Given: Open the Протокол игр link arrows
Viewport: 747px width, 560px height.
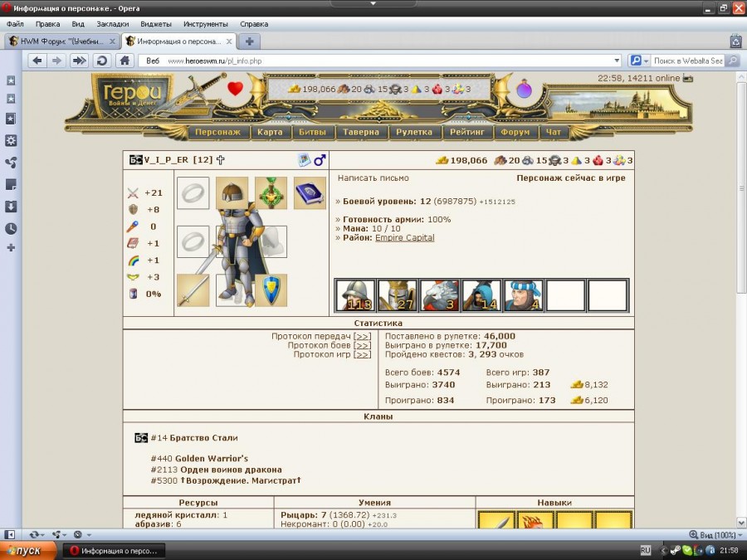Looking at the screenshot, I should (x=362, y=354).
